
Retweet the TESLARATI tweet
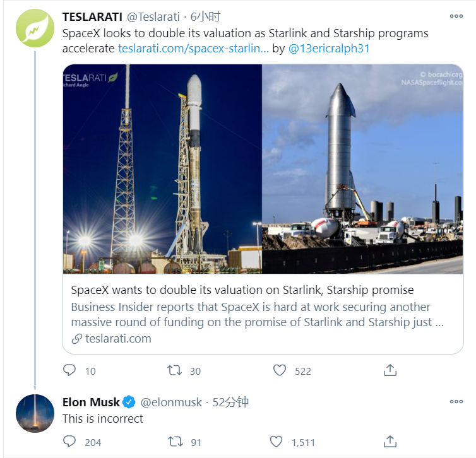pyautogui.click(x=174, y=370)
